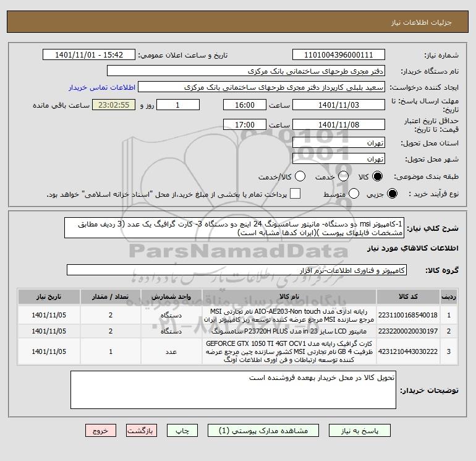Click the نام کالا column header

[289, 296]
